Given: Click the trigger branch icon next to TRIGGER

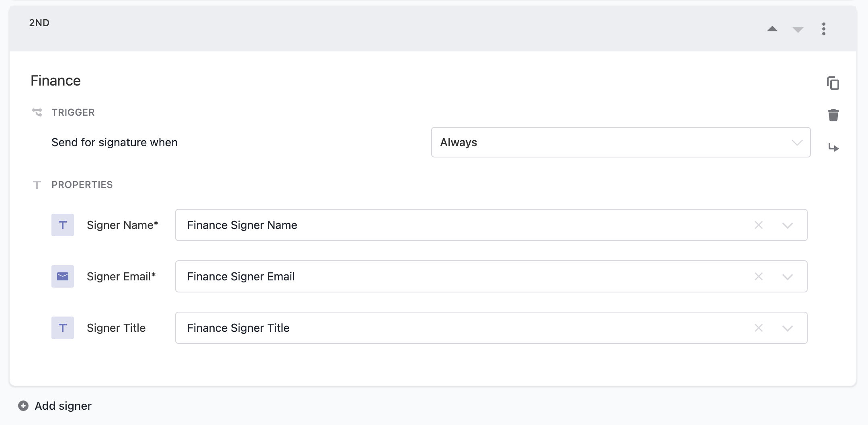Looking at the screenshot, I should (x=36, y=112).
